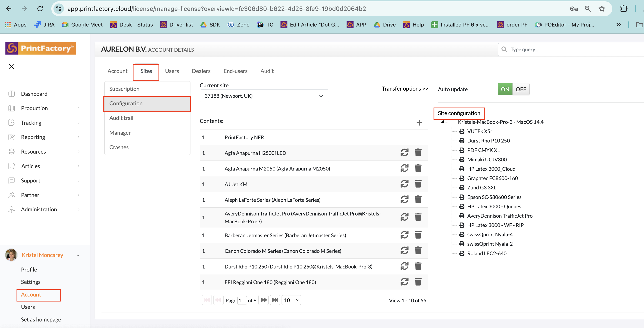Open the browser zoom magnifier icon
Image resolution: width=644 pixels, height=328 pixels.
tap(587, 9)
